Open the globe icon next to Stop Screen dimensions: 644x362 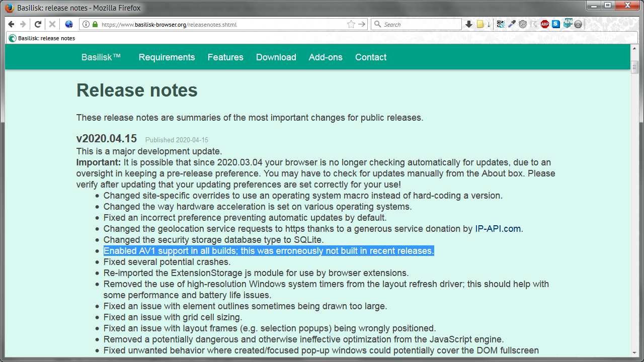(69, 24)
